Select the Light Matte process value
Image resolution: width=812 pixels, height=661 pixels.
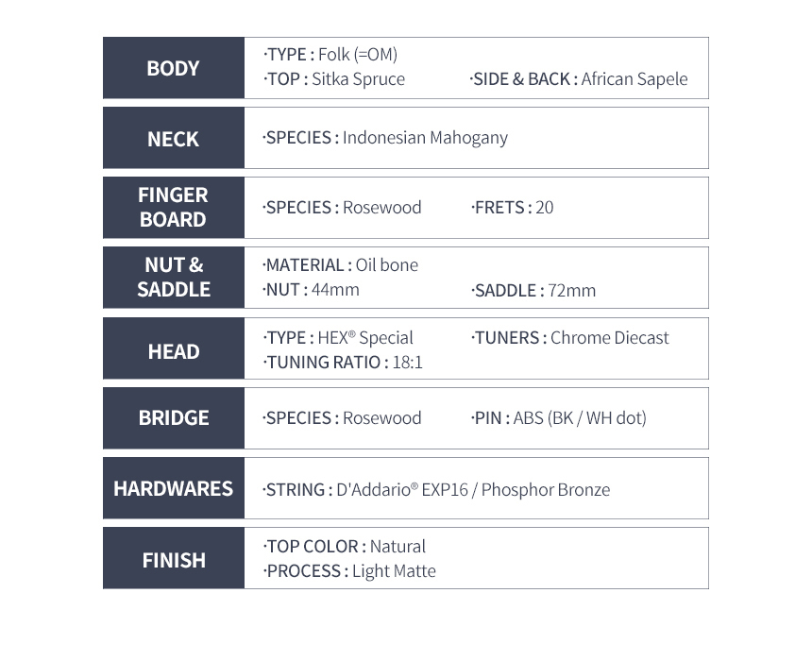(x=394, y=571)
